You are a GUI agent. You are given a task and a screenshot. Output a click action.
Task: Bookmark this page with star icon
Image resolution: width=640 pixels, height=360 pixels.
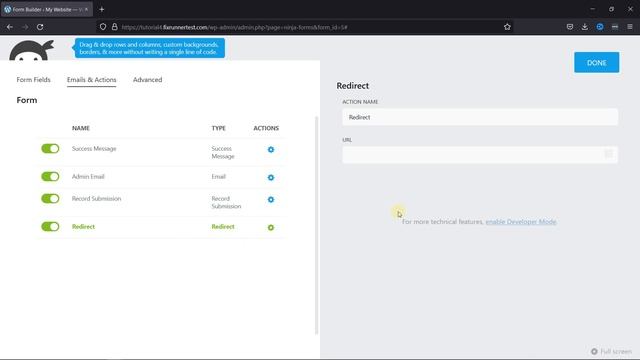507,27
